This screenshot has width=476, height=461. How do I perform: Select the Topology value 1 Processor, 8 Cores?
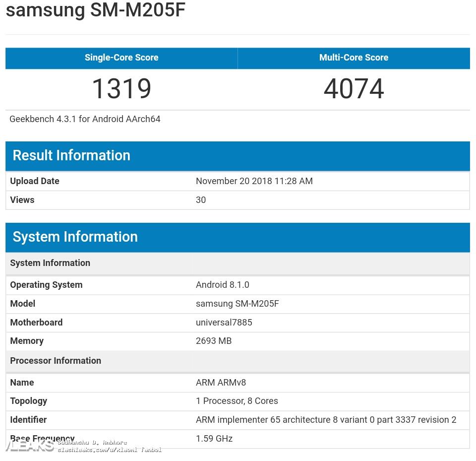(x=237, y=401)
